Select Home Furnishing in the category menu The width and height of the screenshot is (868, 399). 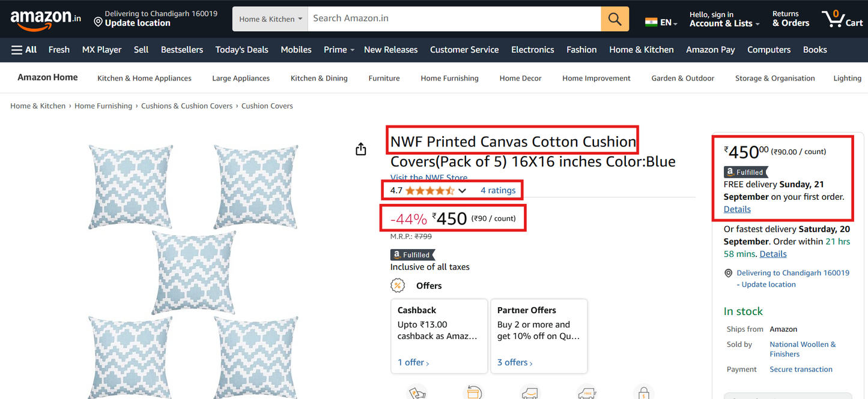[449, 78]
